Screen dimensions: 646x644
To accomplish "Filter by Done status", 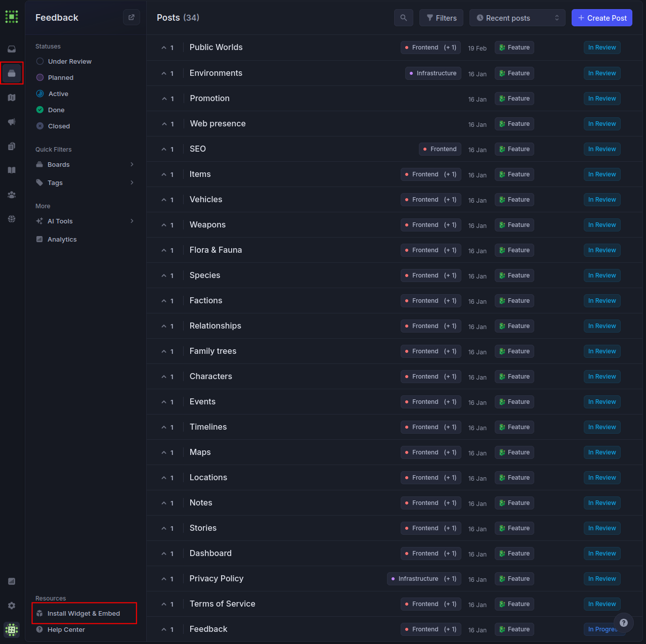I will 51,110.
